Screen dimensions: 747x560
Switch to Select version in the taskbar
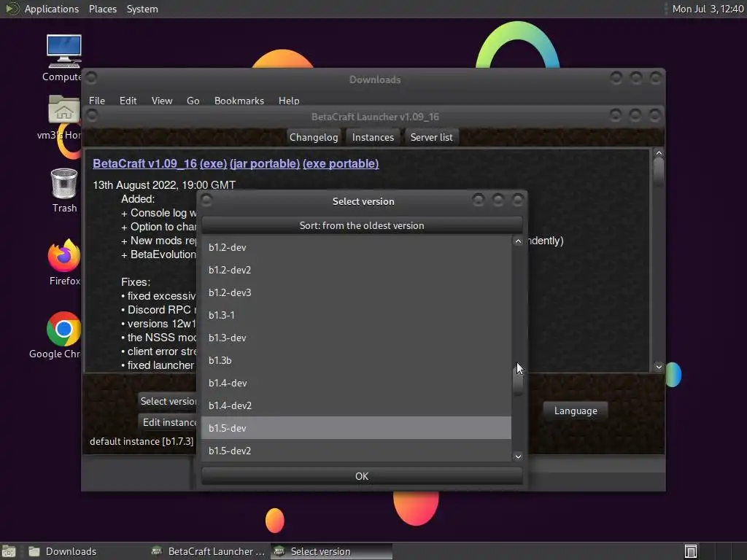(x=332, y=551)
